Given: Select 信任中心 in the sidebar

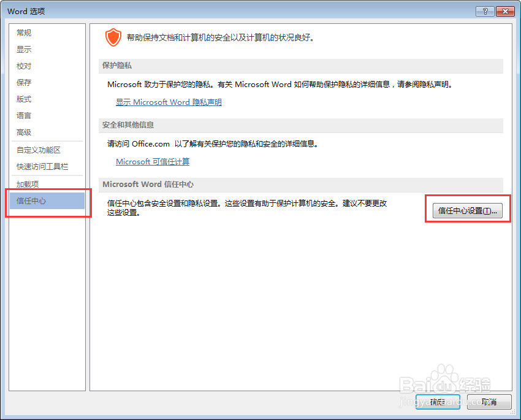Looking at the screenshot, I should 47,200.
